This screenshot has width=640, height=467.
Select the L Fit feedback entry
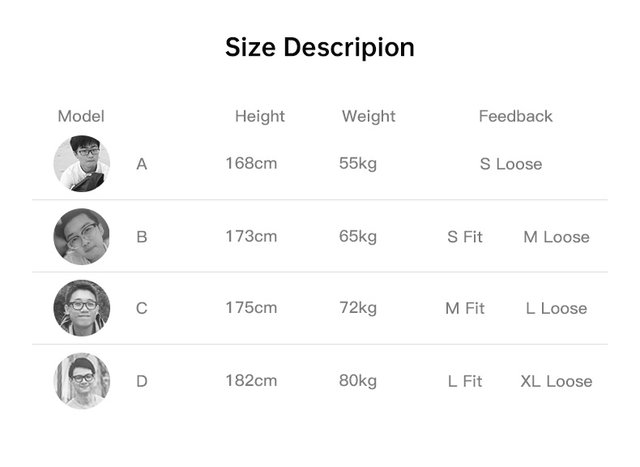coord(465,381)
